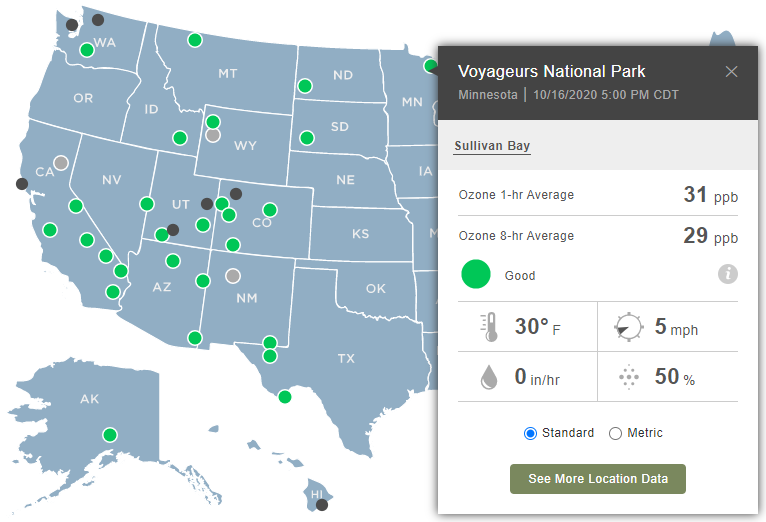Click the 50 % humidity value
Viewport: 766px width, 522px height.
click(675, 377)
